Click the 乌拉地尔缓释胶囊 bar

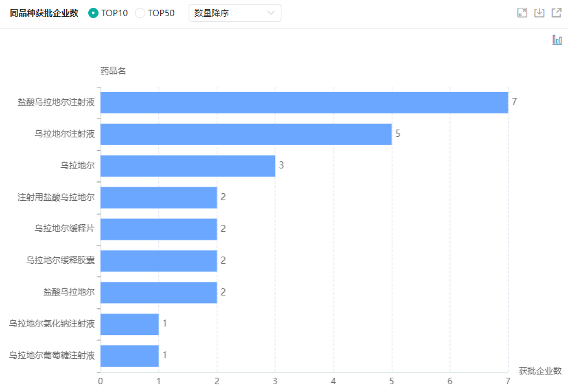pyautogui.click(x=158, y=260)
